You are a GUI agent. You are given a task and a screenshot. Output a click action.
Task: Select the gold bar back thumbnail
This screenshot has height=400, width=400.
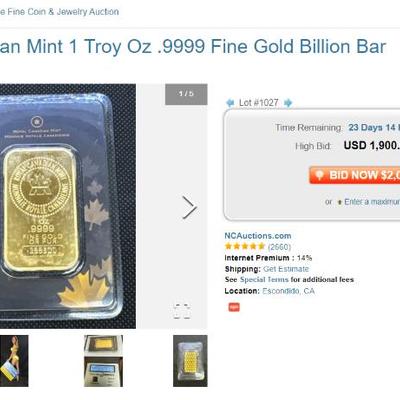point(190,361)
